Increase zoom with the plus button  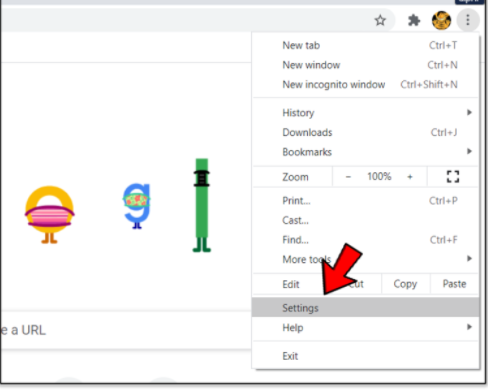[410, 177]
